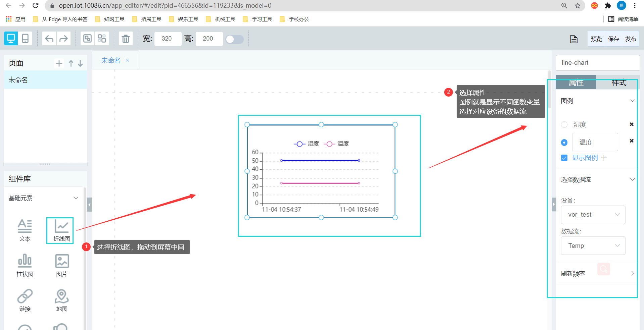Remove the 温度 legend entry
644x330 pixels.
(x=632, y=141)
